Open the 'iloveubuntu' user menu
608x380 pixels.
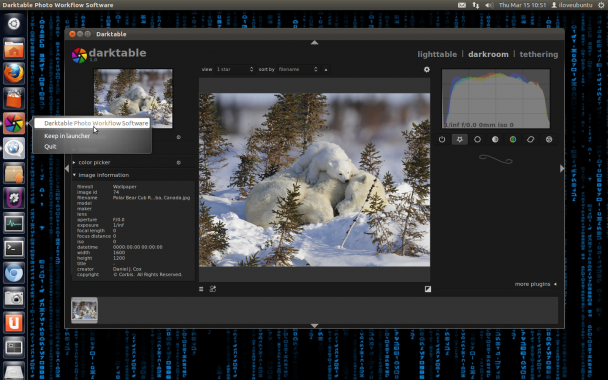(572, 5)
